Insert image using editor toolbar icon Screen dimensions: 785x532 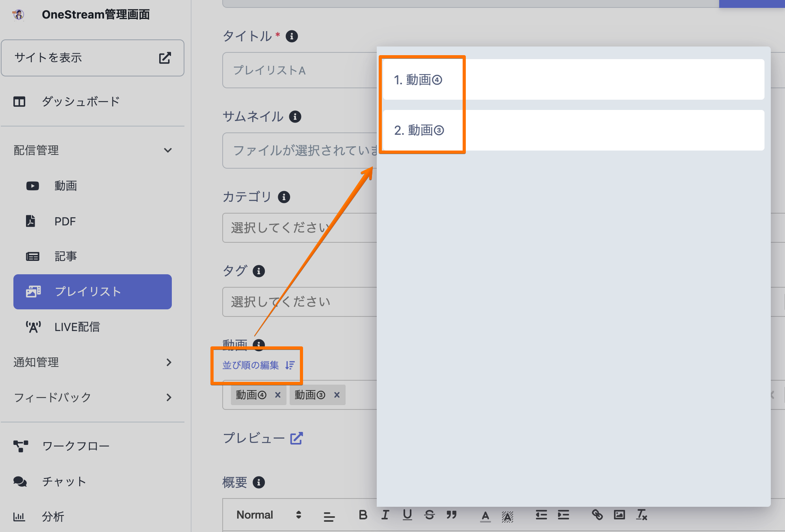(x=619, y=515)
